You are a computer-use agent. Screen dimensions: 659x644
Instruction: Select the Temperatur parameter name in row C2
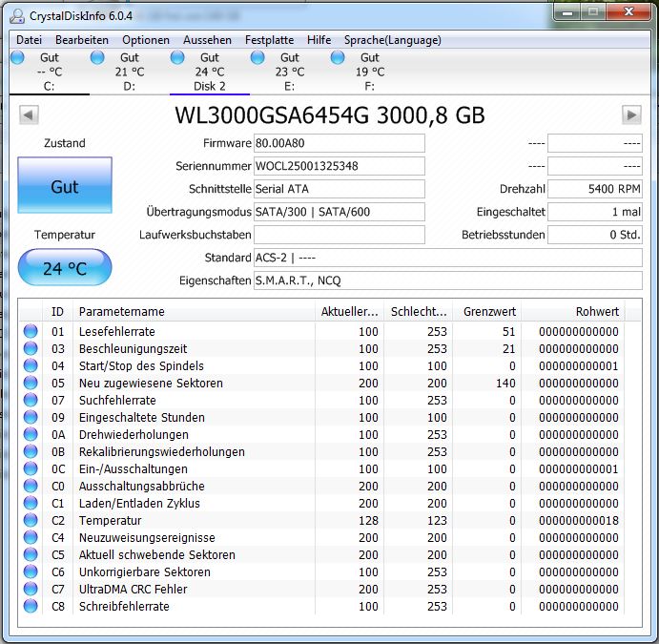tap(110, 520)
